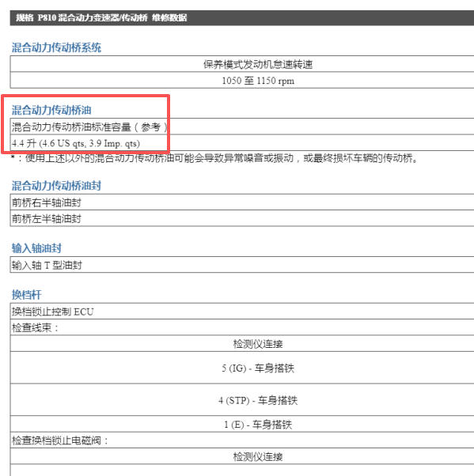
Task: Click '检测仪连接' under 检查换档锁止电磁阀
Action: click(x=258, y=456)
